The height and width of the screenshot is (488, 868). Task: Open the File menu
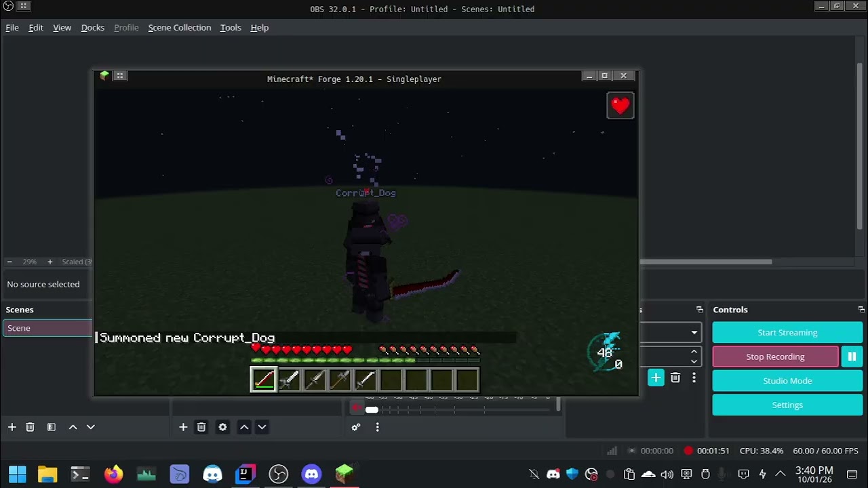coord(12,28)
